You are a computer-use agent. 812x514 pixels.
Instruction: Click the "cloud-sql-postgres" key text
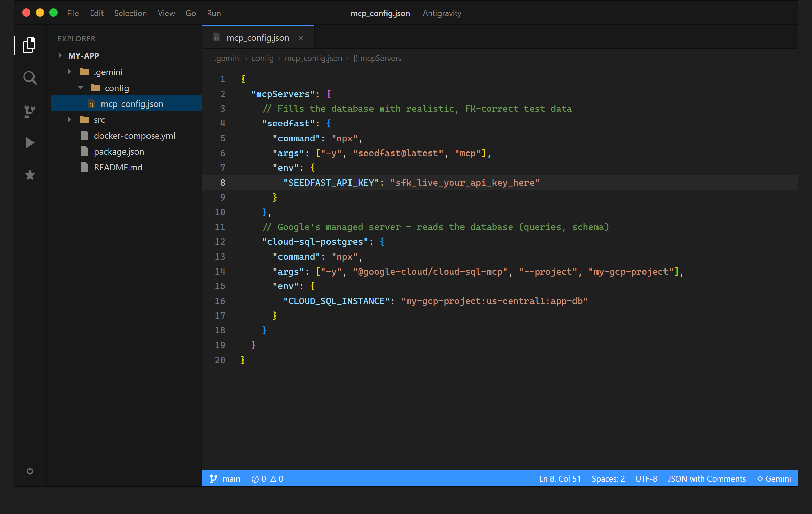(315, 241)
